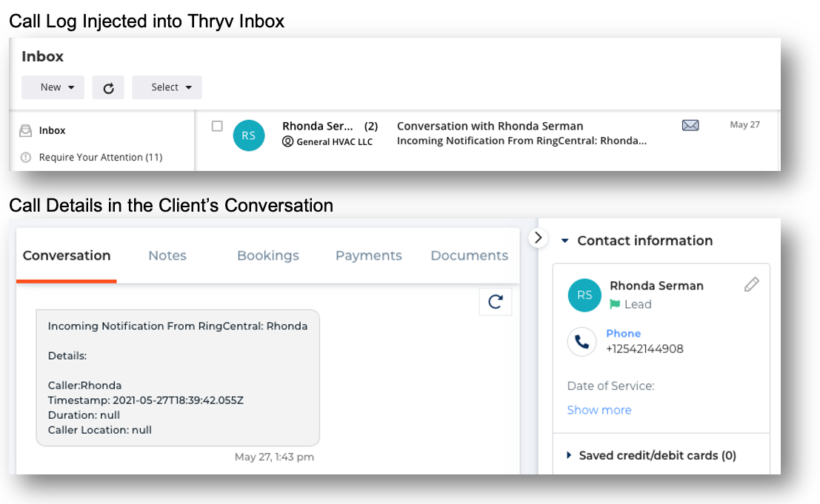Select the checkbox on Rhonda Serman's conversation

pyautogui.click(x=217, y=126)
